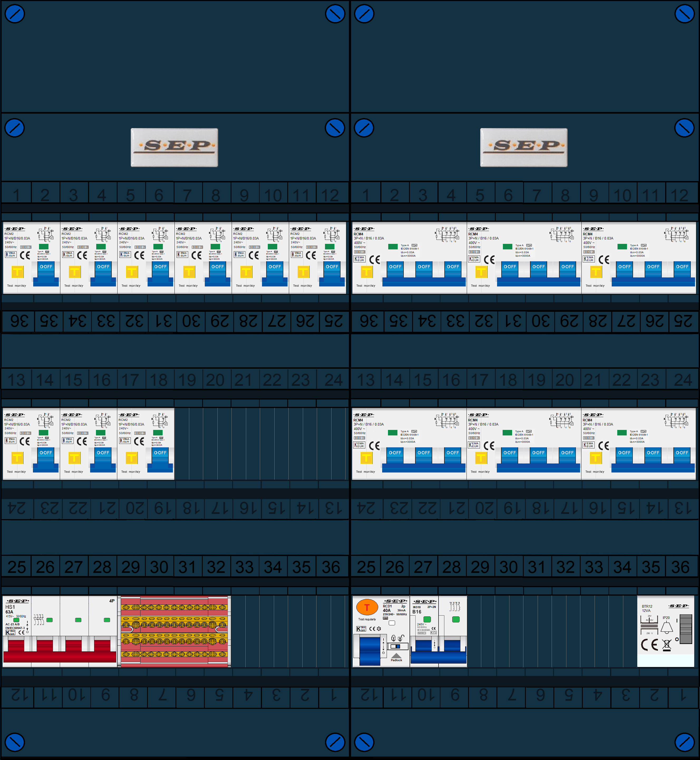
Task: Push yellow T test button, third RCM2 left middle row
Action: coord(132,458)
